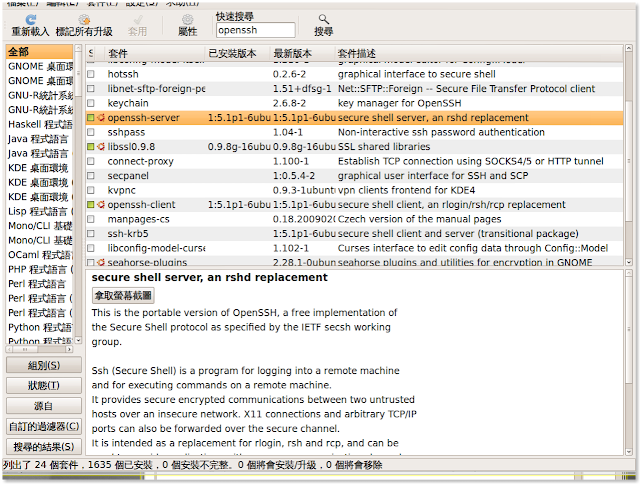Select the kvpnc package name

click(x=121, y=190)
